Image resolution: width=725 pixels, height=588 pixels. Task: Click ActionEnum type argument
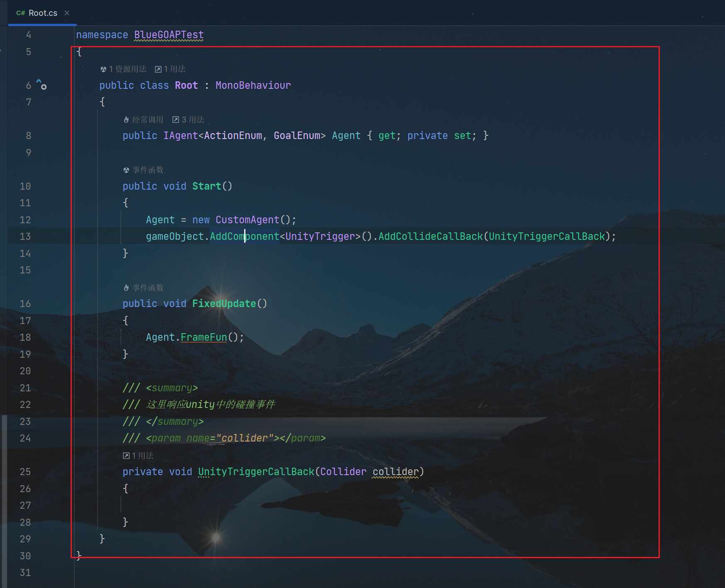(233, 136)
